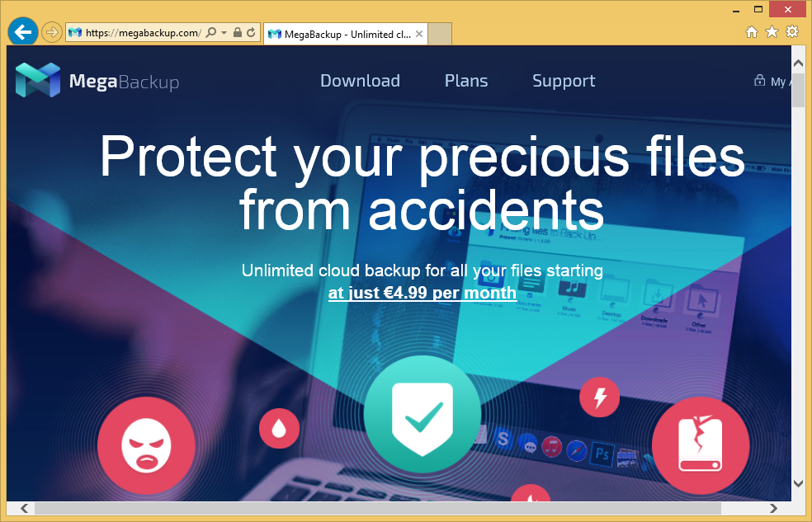Image resolution: width=812 pixels, height=522 pixels.
Task: Click the search magnifier in address bar
Action: coord(210,33)
